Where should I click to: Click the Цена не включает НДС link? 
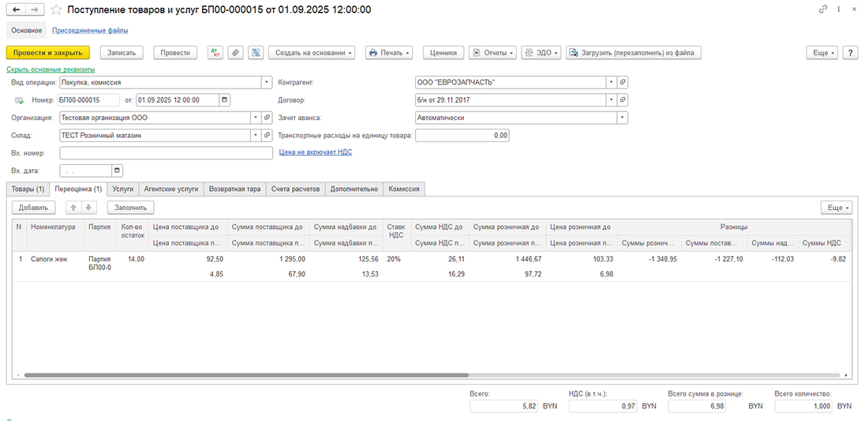coord(316,152)
